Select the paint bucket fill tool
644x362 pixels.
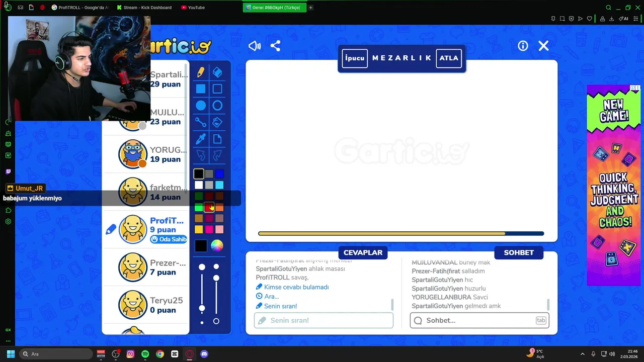click(x=217, y=122)
